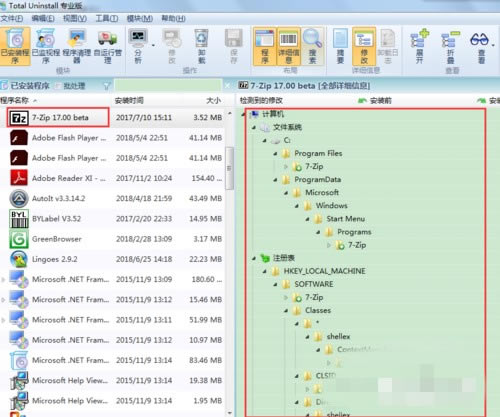Click the Analyze (分析) monitor icon

coord(138,38)
